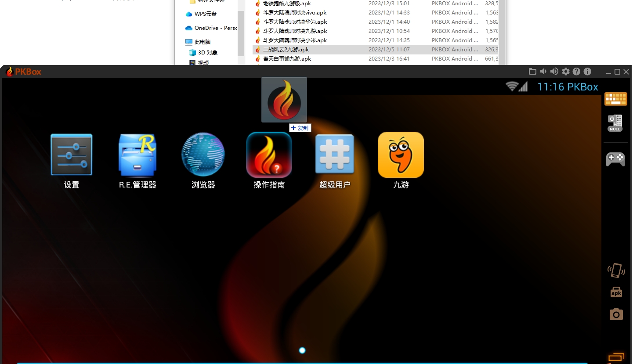This screenshot has width=633, height=364.
Task: Select file 地铁跑酷九游版.apk
Action: 287,4
